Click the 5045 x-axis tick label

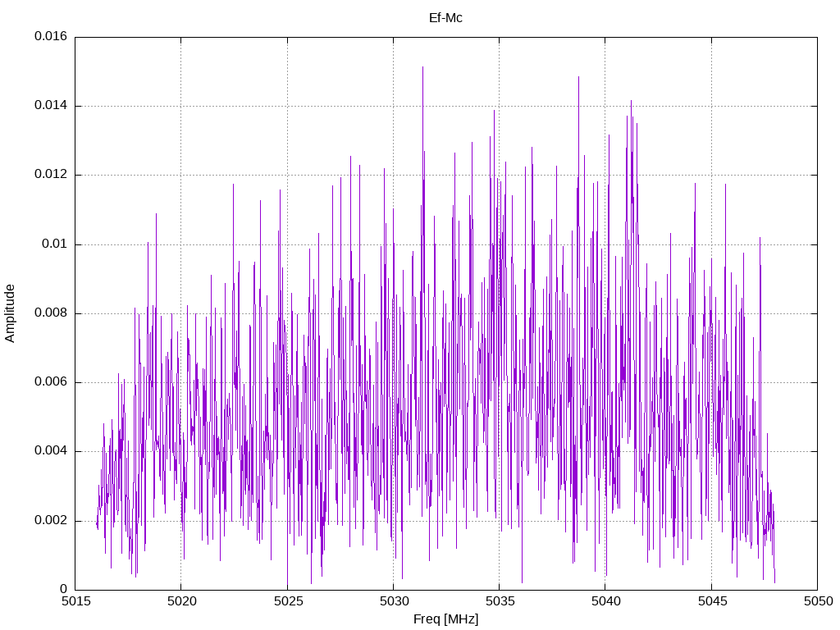click(712, 601)
